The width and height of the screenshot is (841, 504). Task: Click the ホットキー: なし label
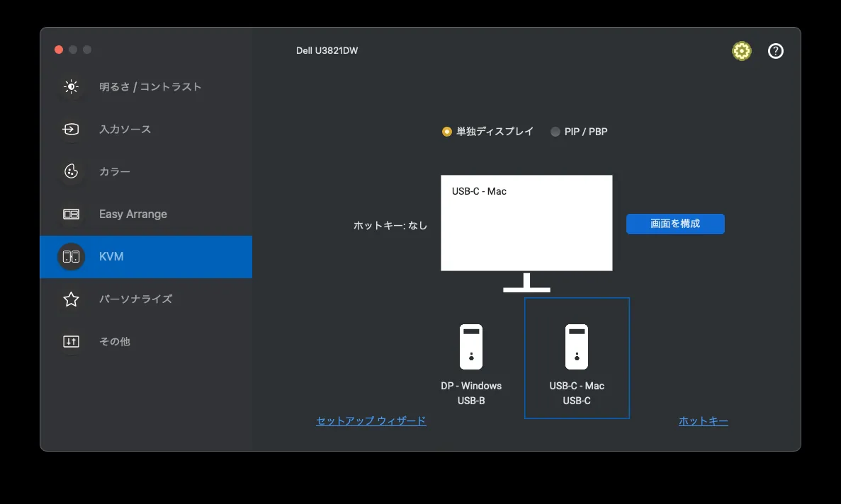coord(390,226)
